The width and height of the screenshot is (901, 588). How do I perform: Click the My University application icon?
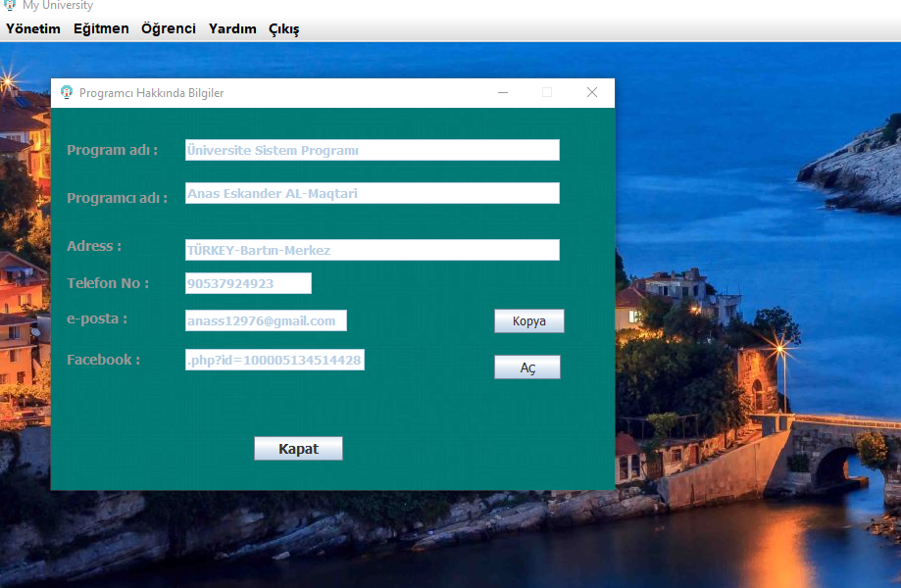coord(10,6)
